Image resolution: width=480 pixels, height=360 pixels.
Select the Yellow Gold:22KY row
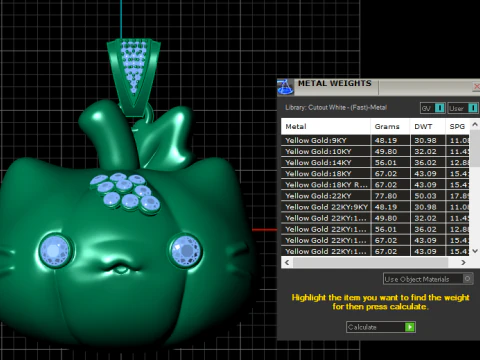375,196
